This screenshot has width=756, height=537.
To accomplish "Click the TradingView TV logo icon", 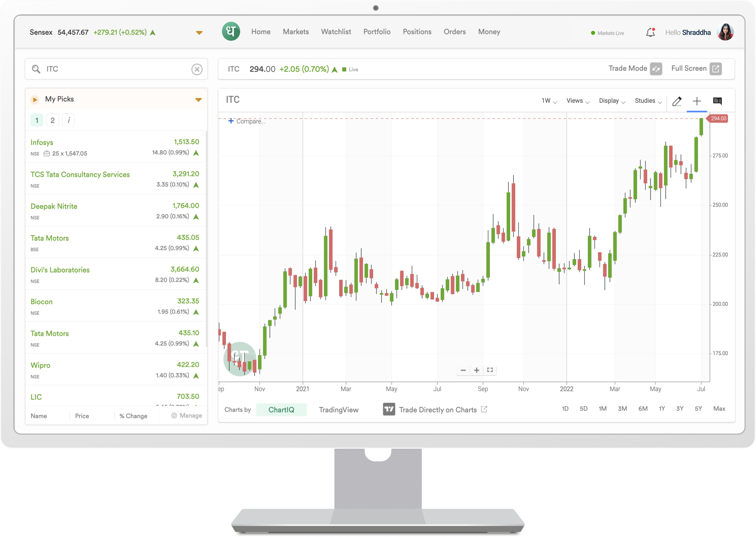I will 389,409.
